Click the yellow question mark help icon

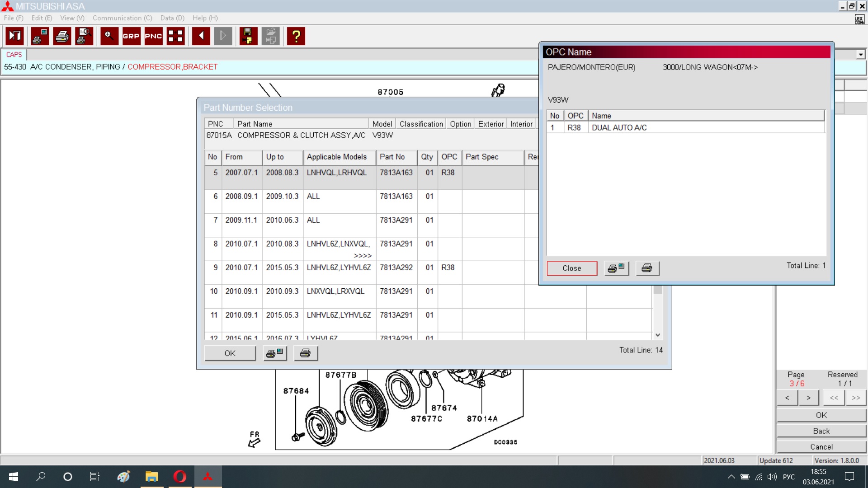point(296,36)
